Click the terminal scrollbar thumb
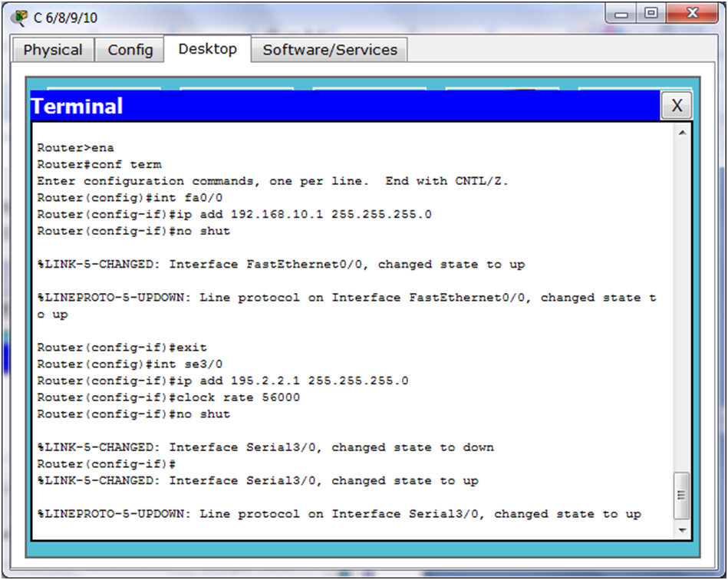Image resolution: width=728 pixels, height=580 pixels. pyautogui.click(x=681, y=496)
